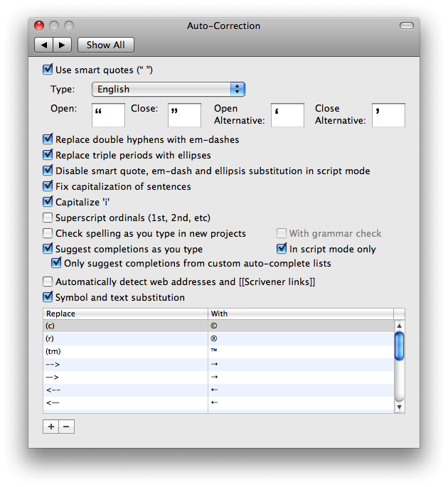Click the forward navigation arrow button
The height and width of the screenshot is (487, 448).
(63, 45)
